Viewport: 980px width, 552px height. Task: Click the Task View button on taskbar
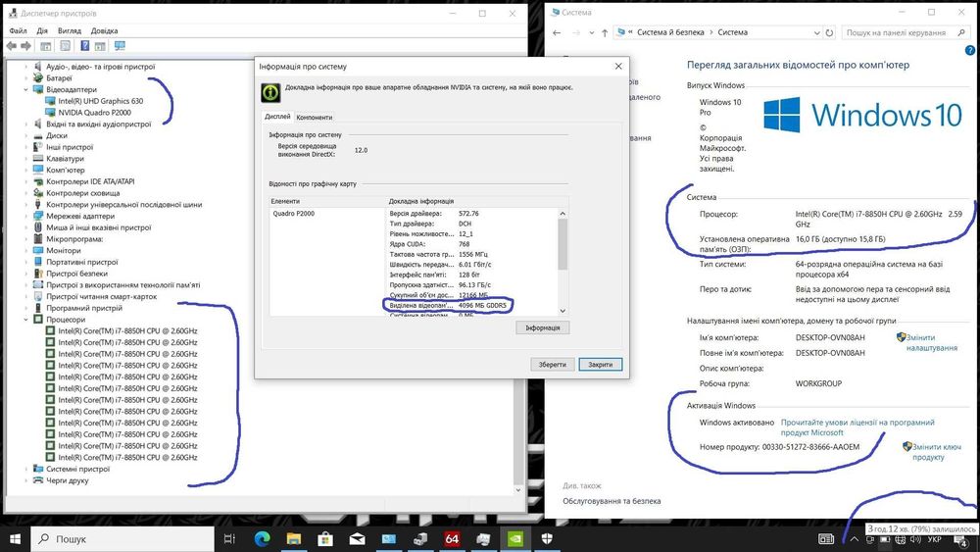click(x=229, y=538)
